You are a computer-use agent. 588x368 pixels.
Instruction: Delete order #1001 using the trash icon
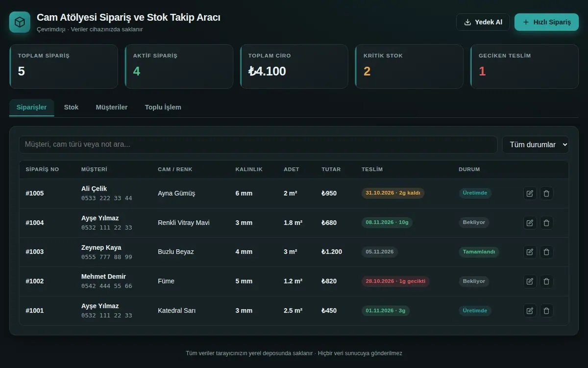(x=547, y=311)
